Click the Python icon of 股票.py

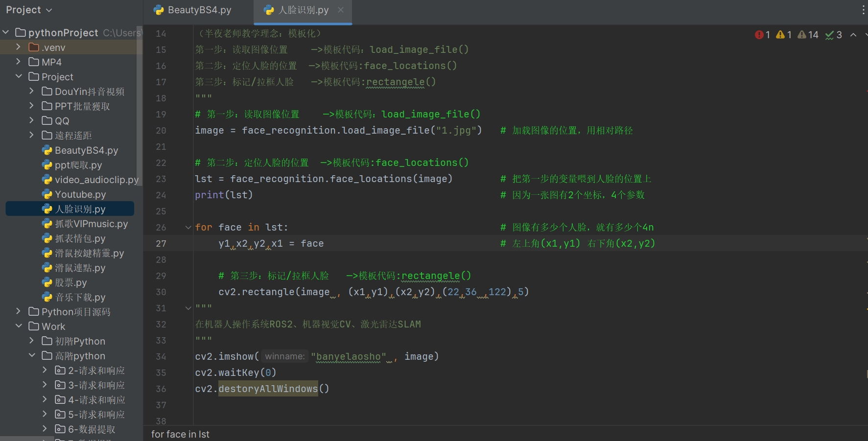[x=47, y=282]
